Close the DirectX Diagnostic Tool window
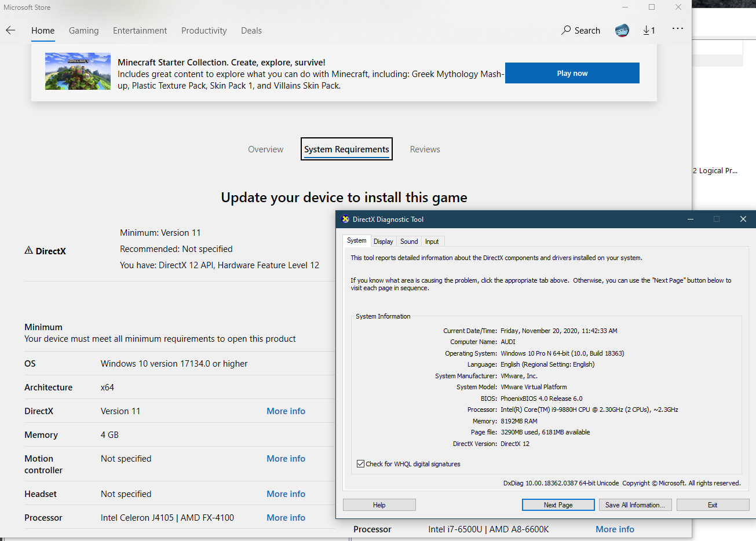Screen dimensions: 756x541 tap(743, 219)
